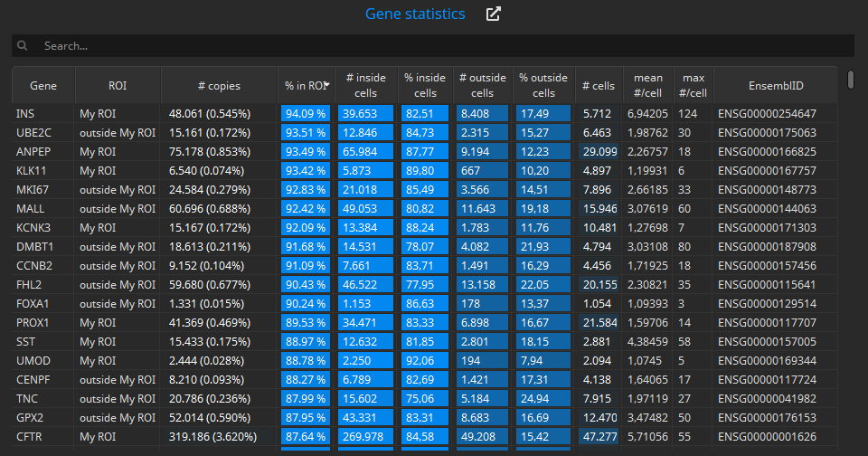This screenshot has width=868, height=456.
Task: Sort table by '# copies' column header
Action: (x=219, y=85)
